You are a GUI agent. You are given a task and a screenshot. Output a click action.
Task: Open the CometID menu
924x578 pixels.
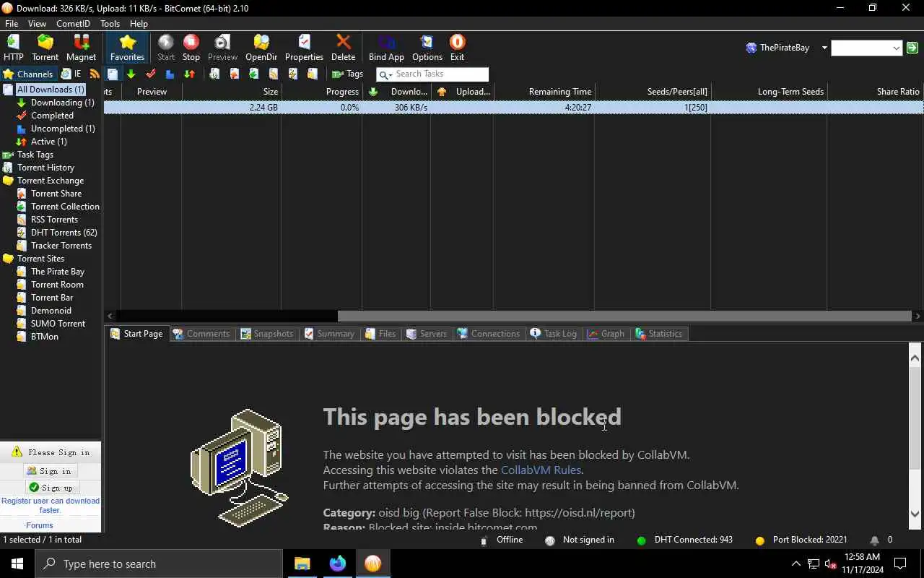coord(73,24)
